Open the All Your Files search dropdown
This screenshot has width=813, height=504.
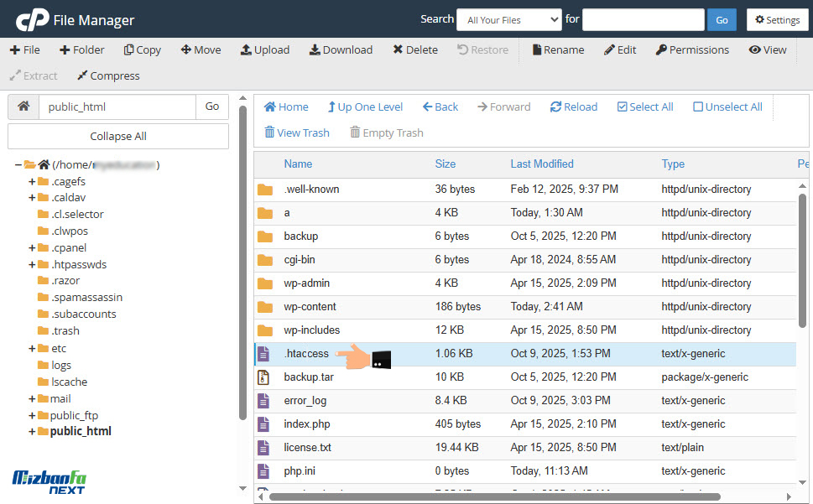(508, 20)
